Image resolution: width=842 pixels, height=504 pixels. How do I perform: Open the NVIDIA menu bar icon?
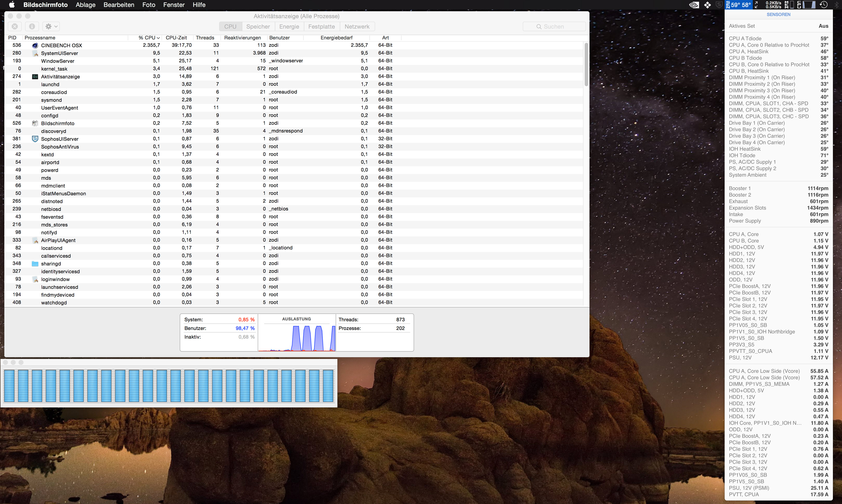694,5
